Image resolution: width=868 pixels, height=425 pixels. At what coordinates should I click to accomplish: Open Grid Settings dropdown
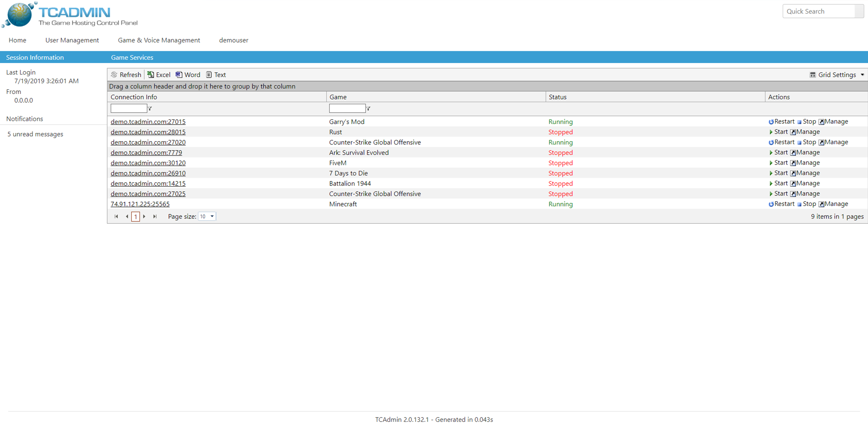pos(837,75)
